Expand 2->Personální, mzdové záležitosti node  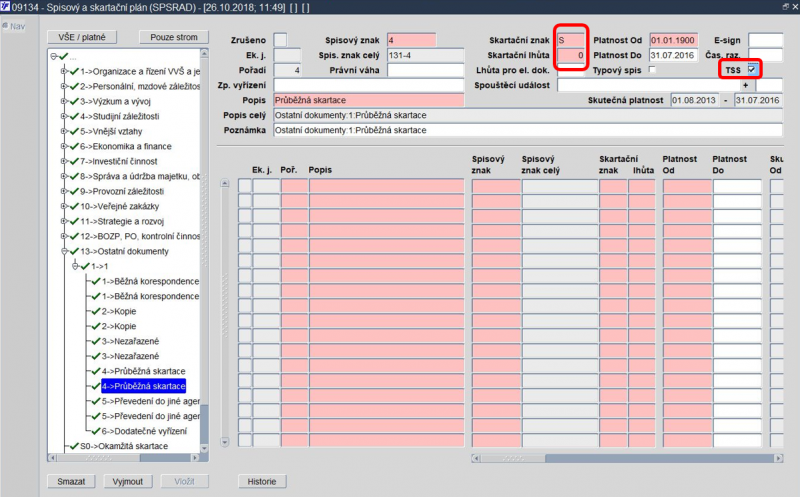click(x=64, y=86)
